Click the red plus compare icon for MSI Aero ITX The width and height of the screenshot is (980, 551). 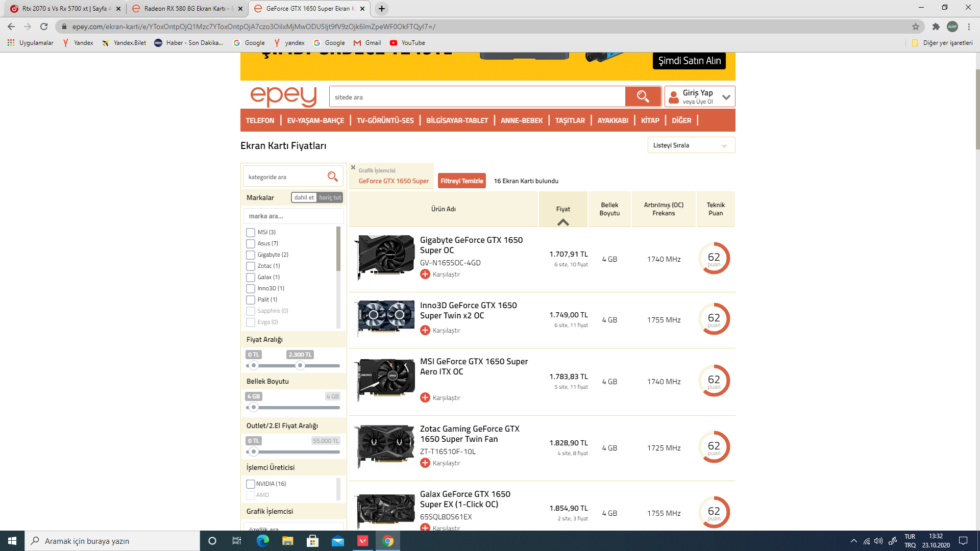click(x=425, y=397)
